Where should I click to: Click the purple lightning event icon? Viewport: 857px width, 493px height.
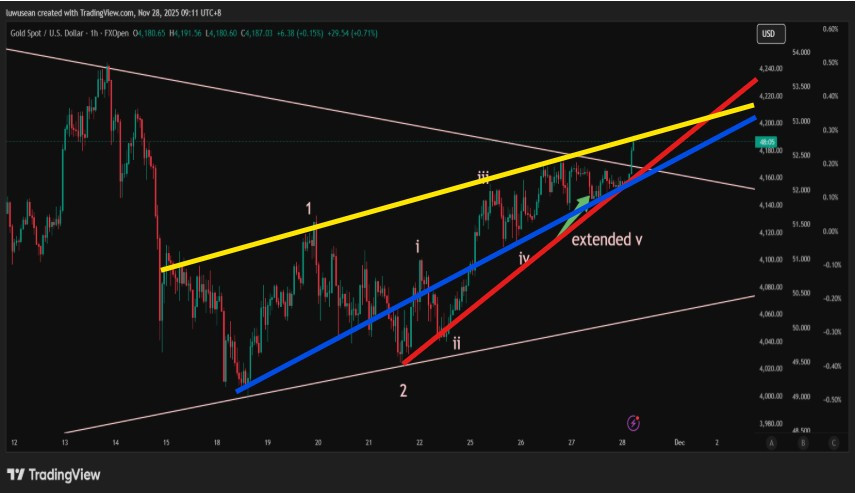tap(633, 422)
